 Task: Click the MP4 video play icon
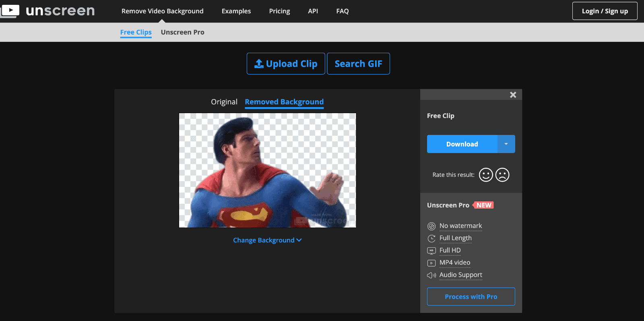click(431, 263)
